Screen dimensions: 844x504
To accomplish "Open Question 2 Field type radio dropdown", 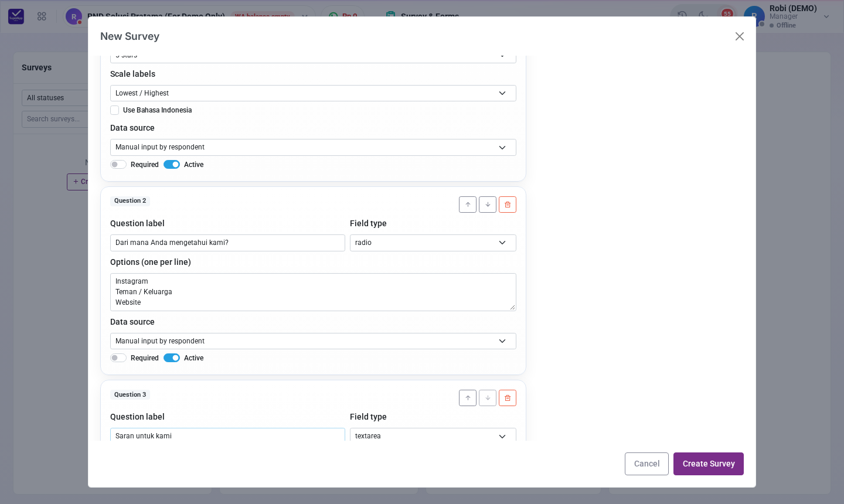I will (x=433, y=243).
